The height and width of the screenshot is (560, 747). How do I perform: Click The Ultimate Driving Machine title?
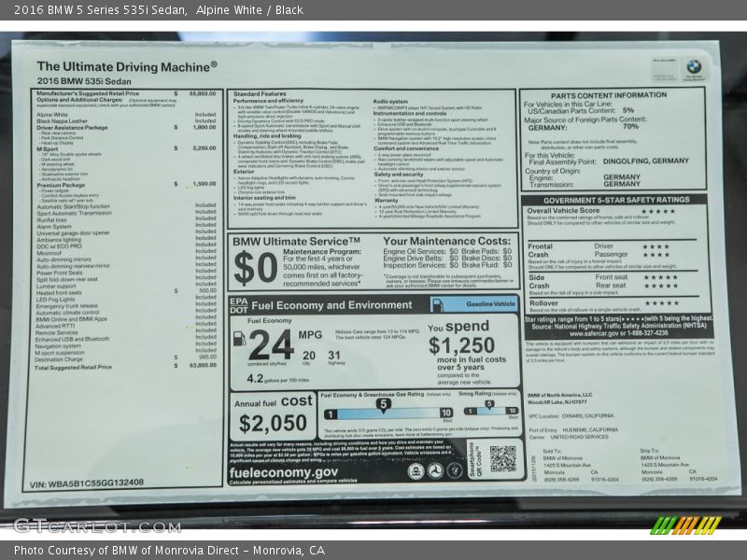[126, 66]
